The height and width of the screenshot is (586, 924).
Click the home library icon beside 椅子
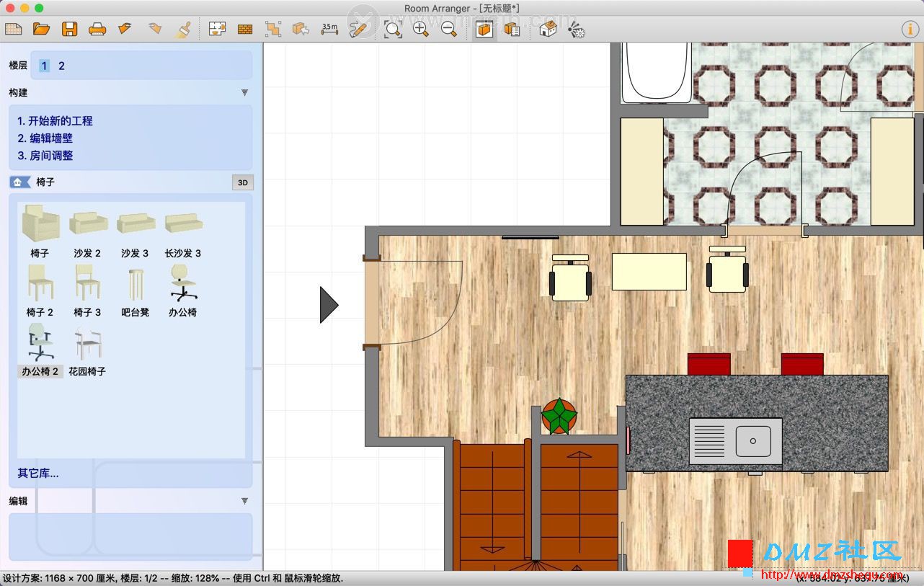19,182
